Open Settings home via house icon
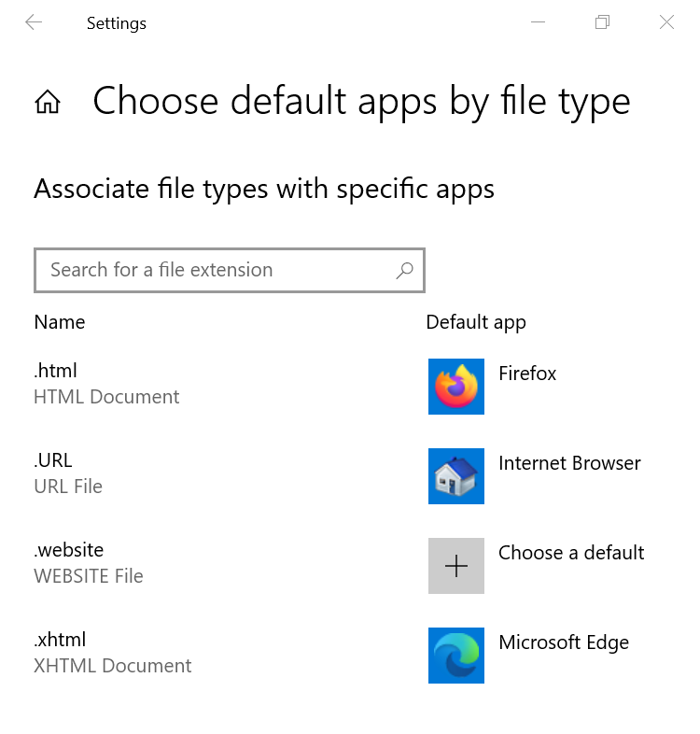 click(48, 102)
